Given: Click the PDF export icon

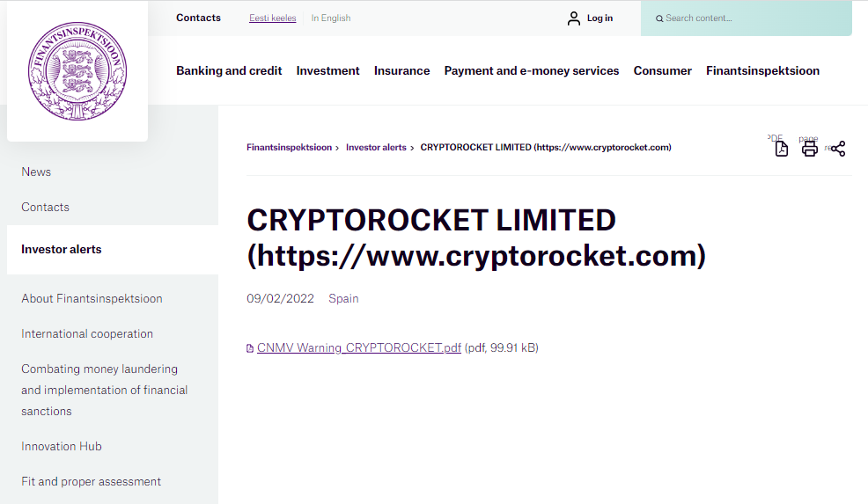Looking at the screenshot, I should (x=781, y=149).
